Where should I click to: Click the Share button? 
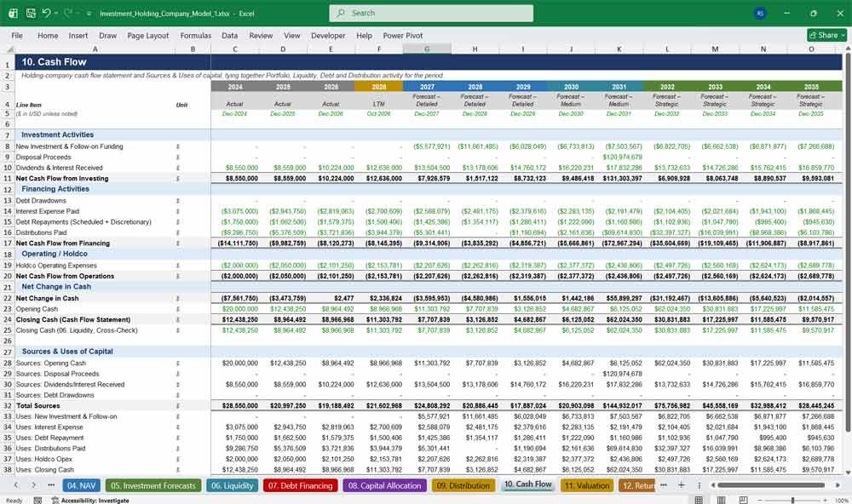[827, 35]
